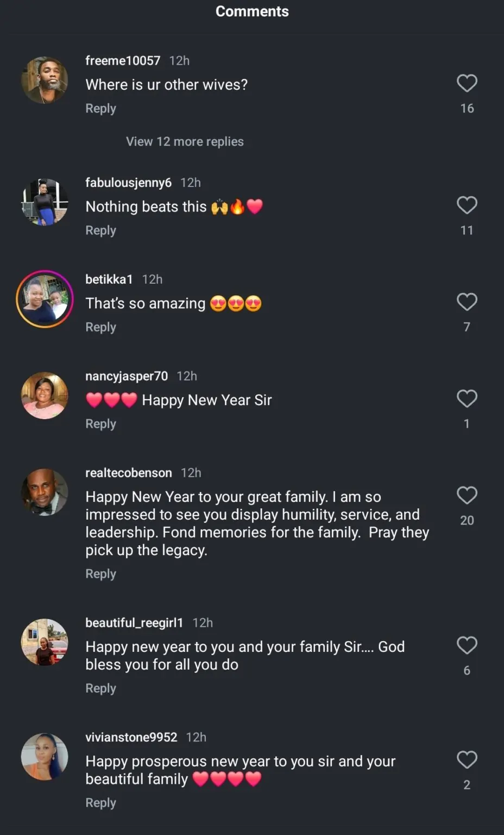Tap the heart on fabulousjenny6's comment
The image size is (504, 835).
[467, 205]
